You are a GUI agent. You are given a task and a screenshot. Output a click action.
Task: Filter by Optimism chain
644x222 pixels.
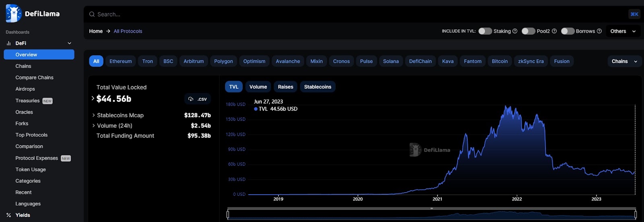(x=254, y=61)
